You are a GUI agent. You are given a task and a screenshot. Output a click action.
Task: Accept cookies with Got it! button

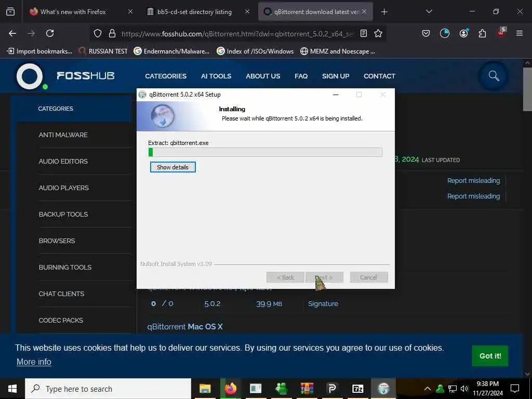point(490,356)
